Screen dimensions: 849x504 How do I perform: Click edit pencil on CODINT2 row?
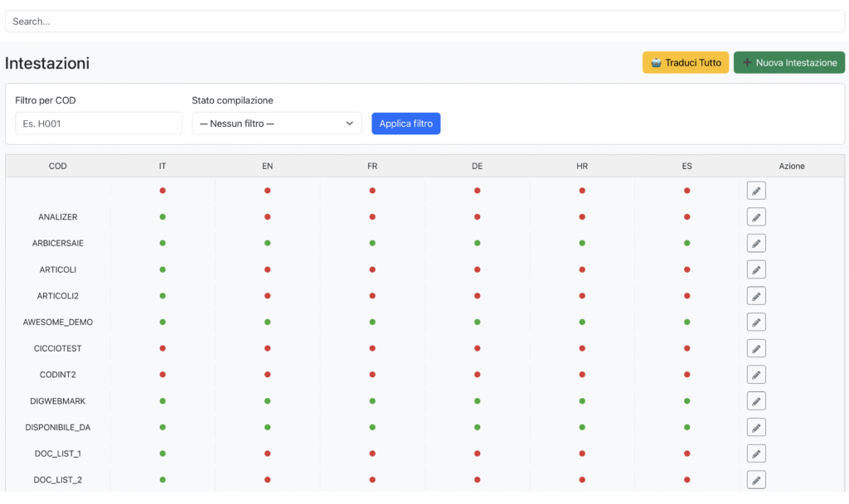[x=755, y=375]
